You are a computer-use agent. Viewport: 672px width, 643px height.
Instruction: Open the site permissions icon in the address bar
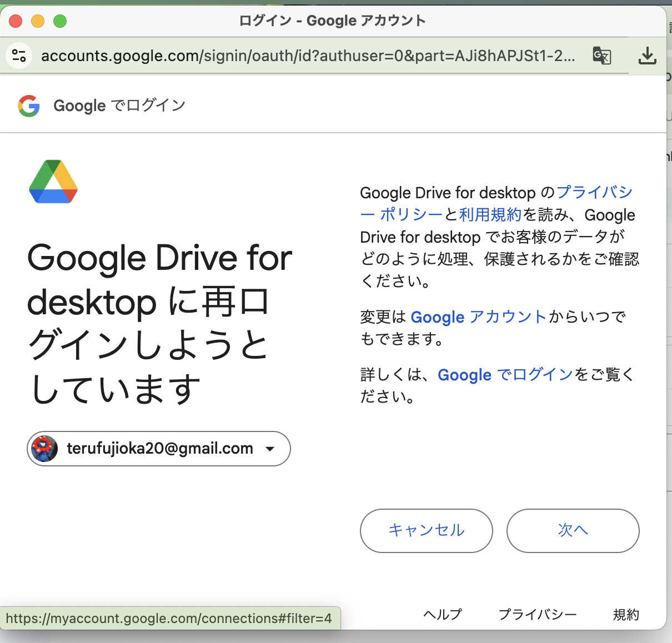18,56
